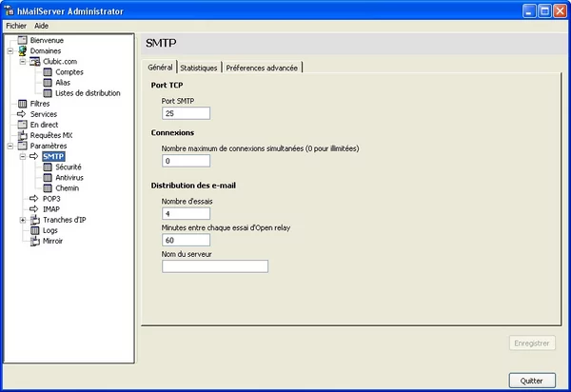Select the Filtres tree label
The width and height of the screenshot is (571, 392).
(40, 104)
